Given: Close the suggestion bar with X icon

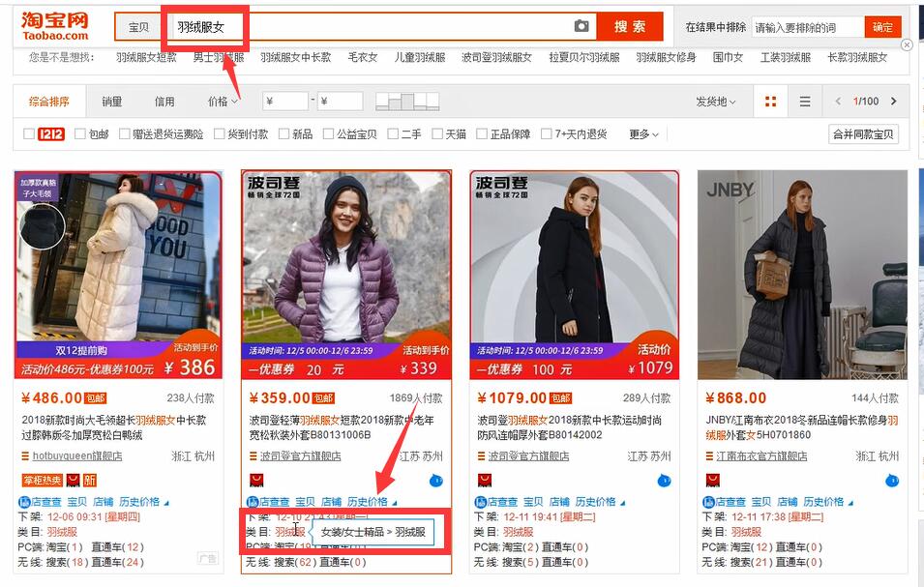Looking at the screenshot, I should pyautogui.click(x=907, y=44).
